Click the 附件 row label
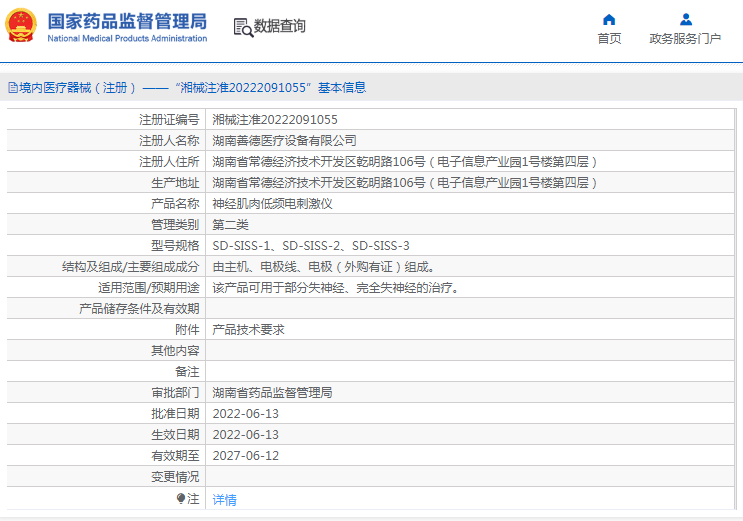This screenshot has width=743, height=521. (x=187, y=329)
